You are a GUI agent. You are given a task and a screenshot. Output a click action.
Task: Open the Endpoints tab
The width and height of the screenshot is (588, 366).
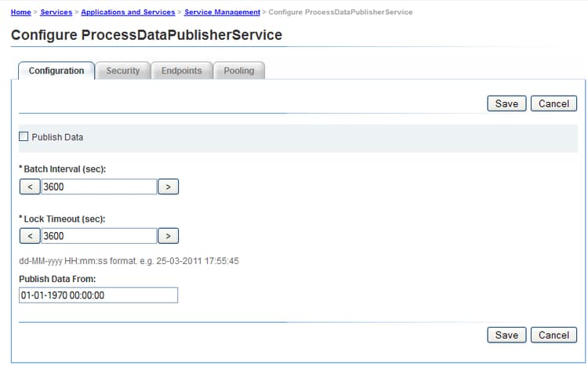(x=182, y=71)
